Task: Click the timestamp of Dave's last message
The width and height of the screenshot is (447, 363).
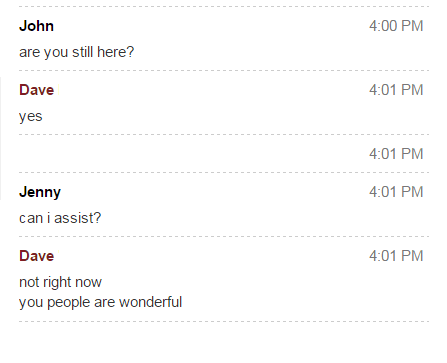Action: tap(396, 256)
